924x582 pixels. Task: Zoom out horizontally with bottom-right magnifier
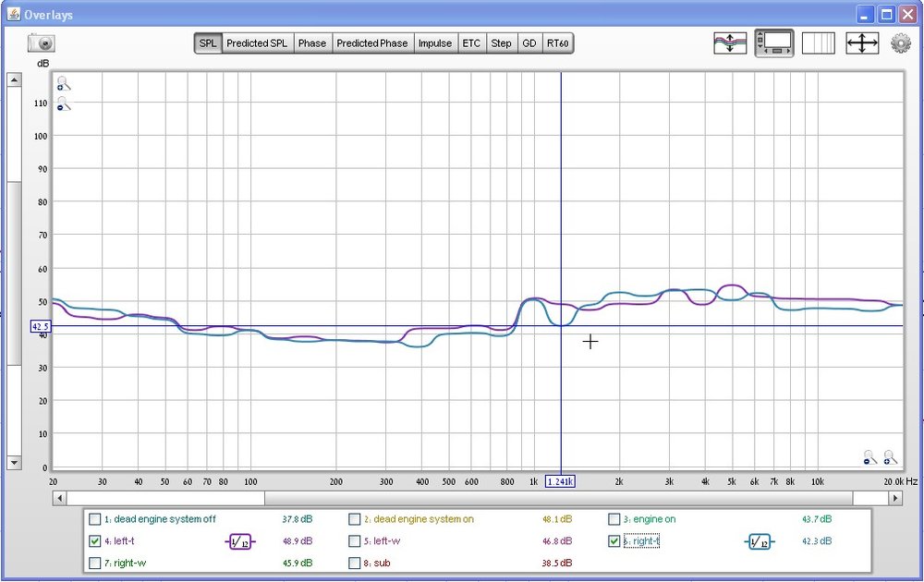[869, 457]
